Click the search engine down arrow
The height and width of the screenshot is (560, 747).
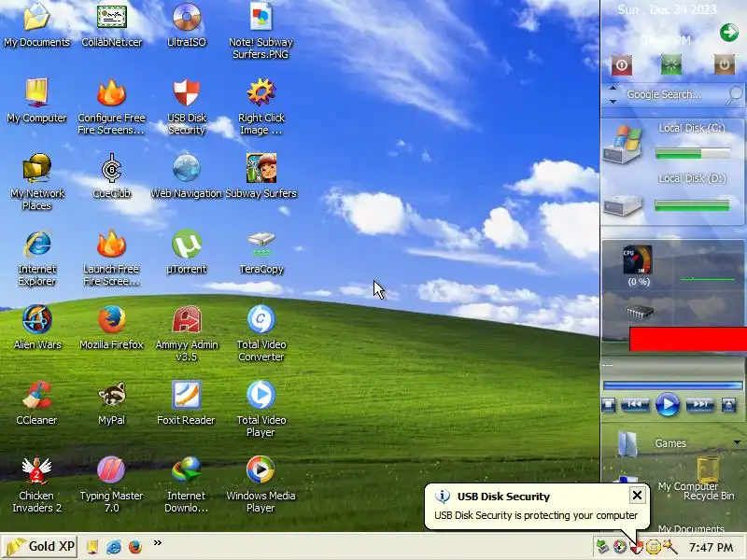tap(613, 102)
